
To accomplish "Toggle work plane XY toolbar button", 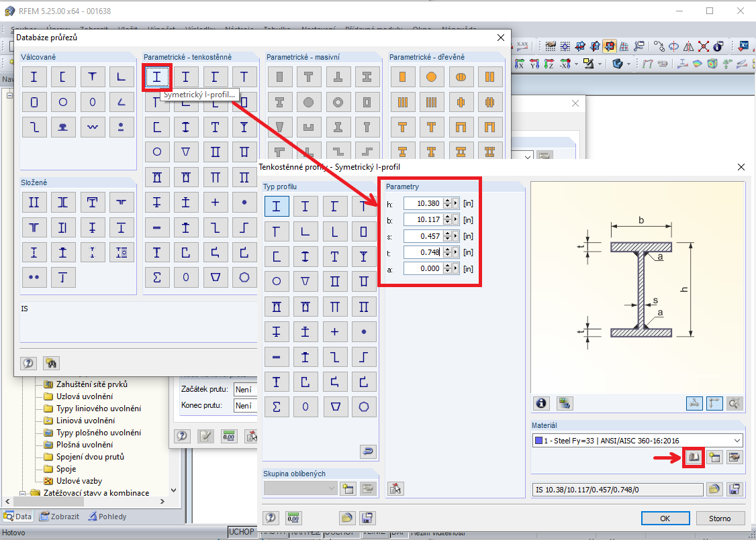I will point(580,46).
